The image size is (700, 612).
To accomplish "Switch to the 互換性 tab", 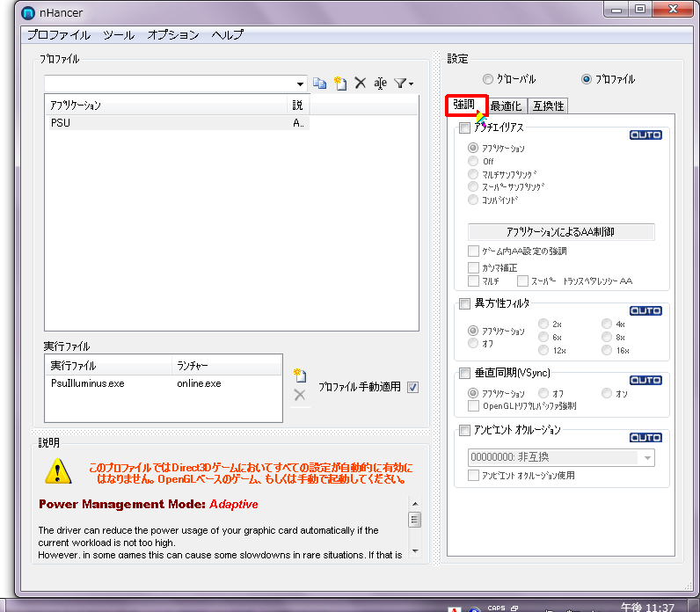I will (x=548, y=106).
